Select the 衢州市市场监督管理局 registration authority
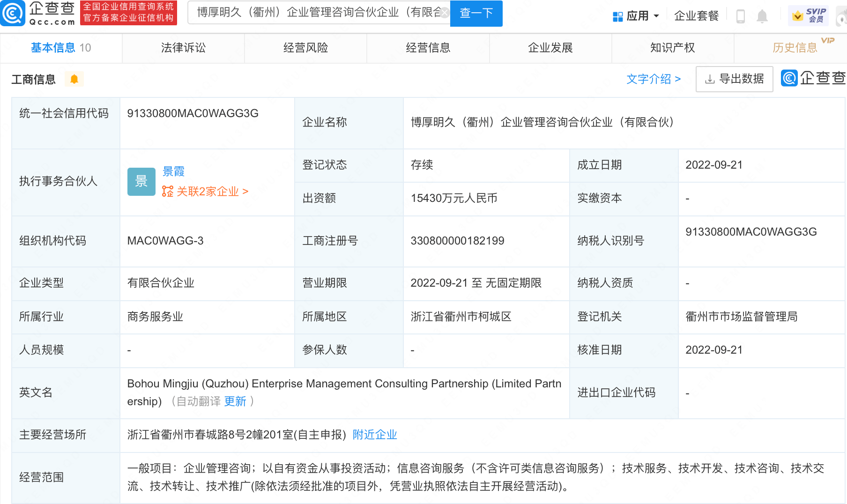The image size is (847, 504). point(741,317)
